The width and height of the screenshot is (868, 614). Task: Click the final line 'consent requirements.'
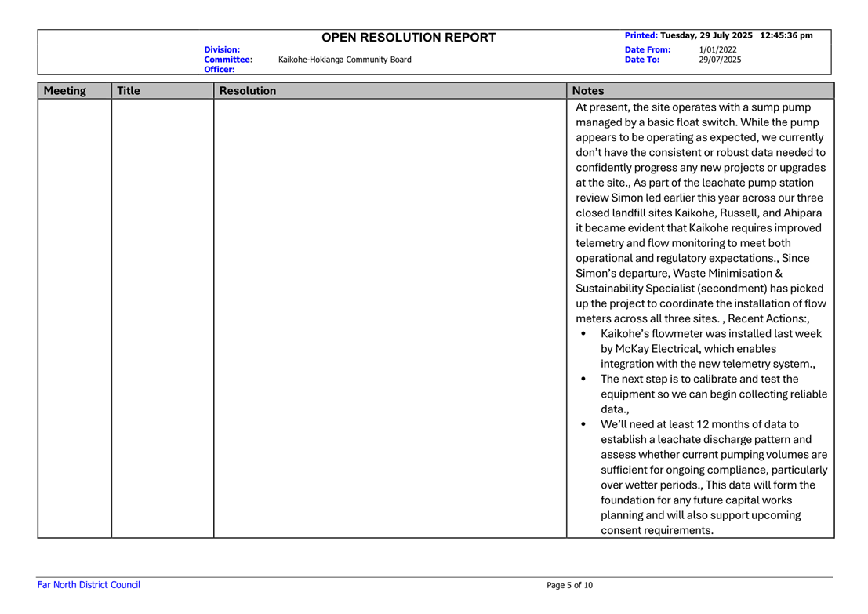click(x=657, y=530)
